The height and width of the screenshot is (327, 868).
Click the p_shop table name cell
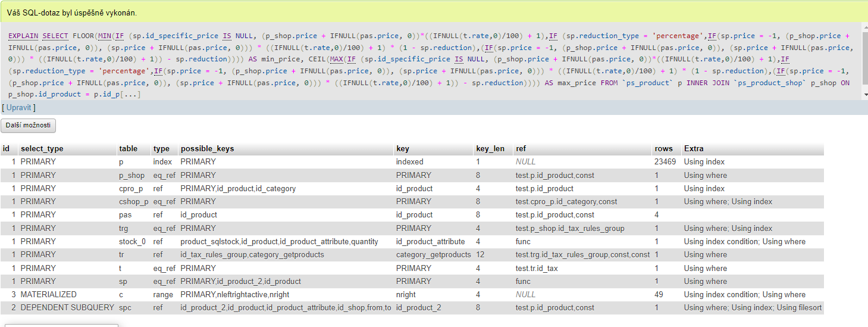(131, 175)
